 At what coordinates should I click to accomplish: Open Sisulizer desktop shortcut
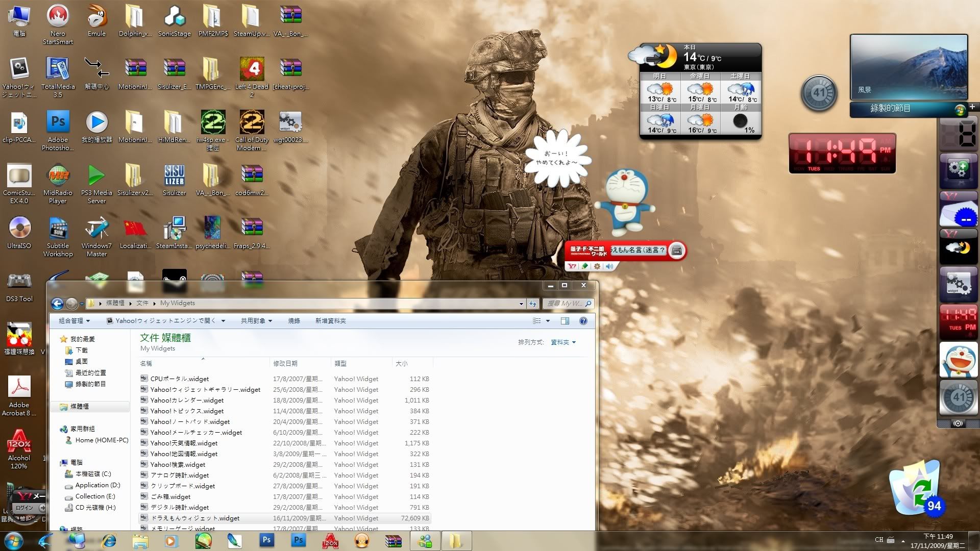pyautogui.click(x=174, y=180)
